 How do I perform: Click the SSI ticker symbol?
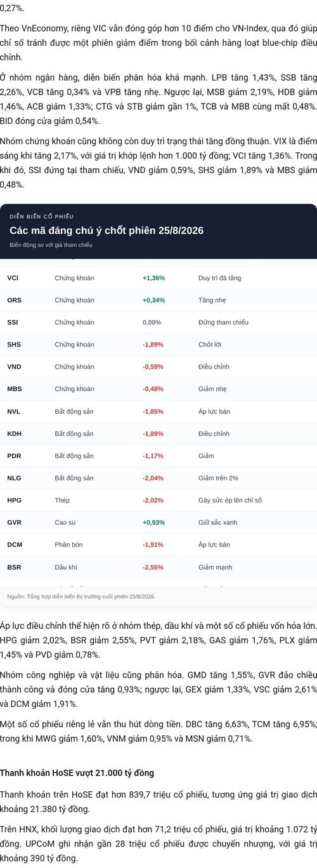[13, 322]
